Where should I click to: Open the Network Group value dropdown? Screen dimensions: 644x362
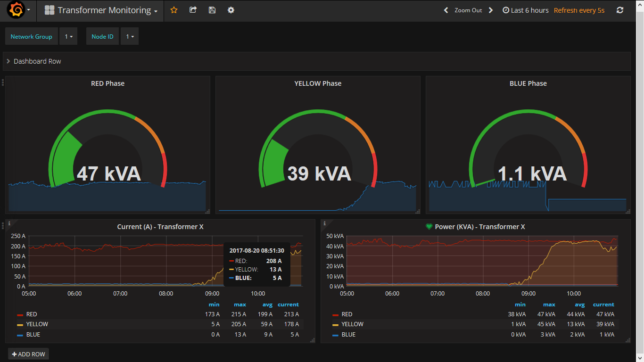pyautogui.click(x=68, y=36)
